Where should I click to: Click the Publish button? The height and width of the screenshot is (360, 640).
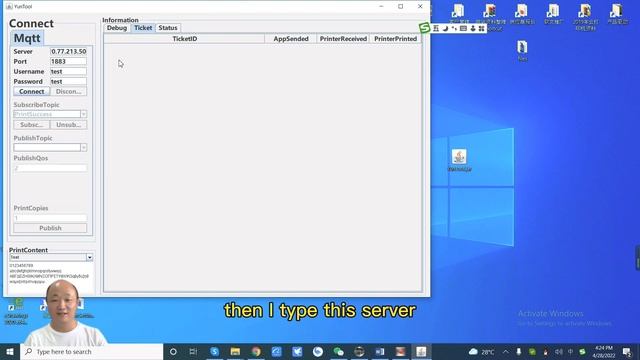tap(50, 228)
